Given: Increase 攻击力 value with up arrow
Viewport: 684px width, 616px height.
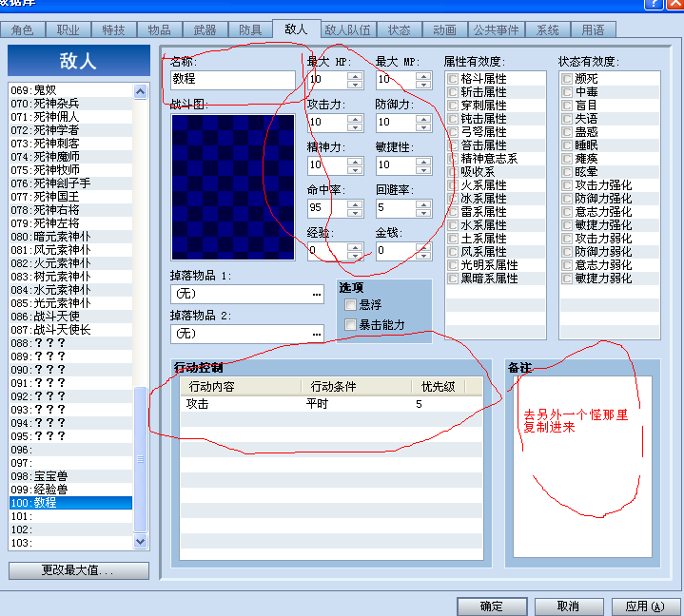Looking at the screenshot, I should [355, 119].
